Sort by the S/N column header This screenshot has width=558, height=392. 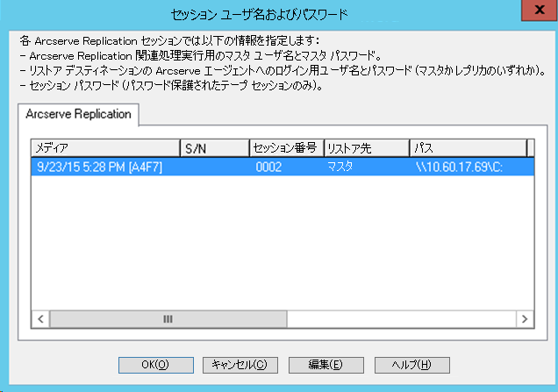[x=215, y=148]
